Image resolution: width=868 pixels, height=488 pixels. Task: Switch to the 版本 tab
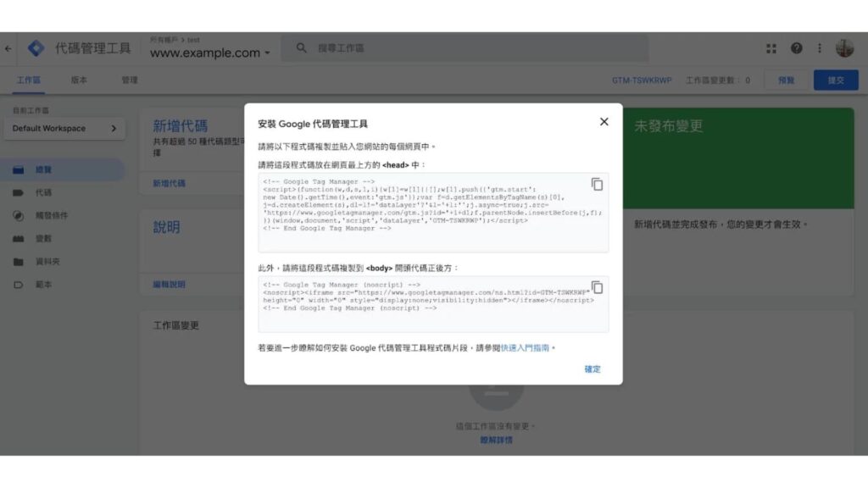click(79, 80)
